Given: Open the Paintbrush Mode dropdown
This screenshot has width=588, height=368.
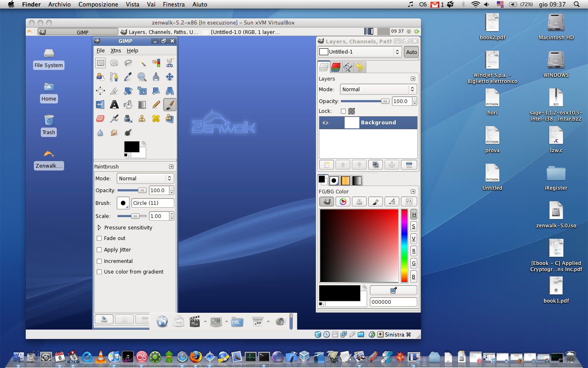Looking at the screenshot, I should pos(145,179).
